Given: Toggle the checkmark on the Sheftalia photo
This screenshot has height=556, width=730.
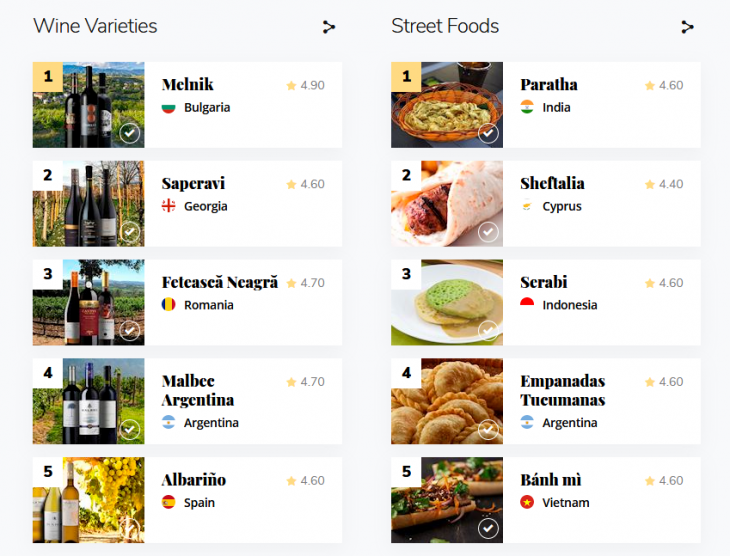Looking at the screenshot, I should tap(488, 232).
